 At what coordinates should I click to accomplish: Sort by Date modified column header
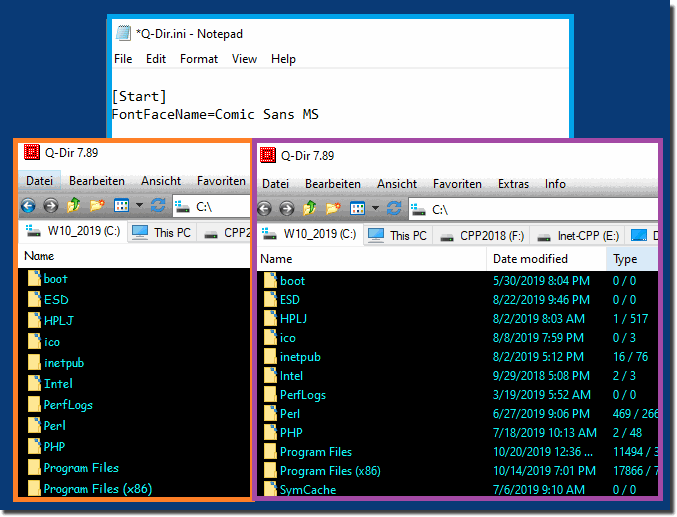(x=547, y=259)
